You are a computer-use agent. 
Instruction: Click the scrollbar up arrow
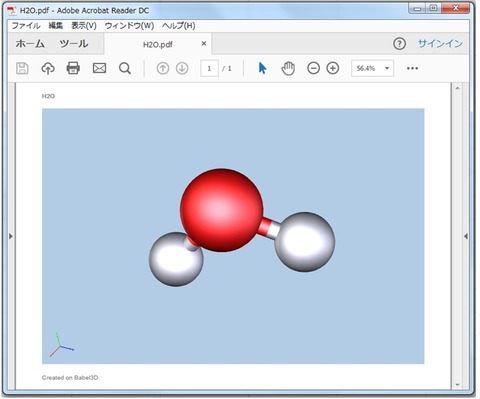point(457,88)
